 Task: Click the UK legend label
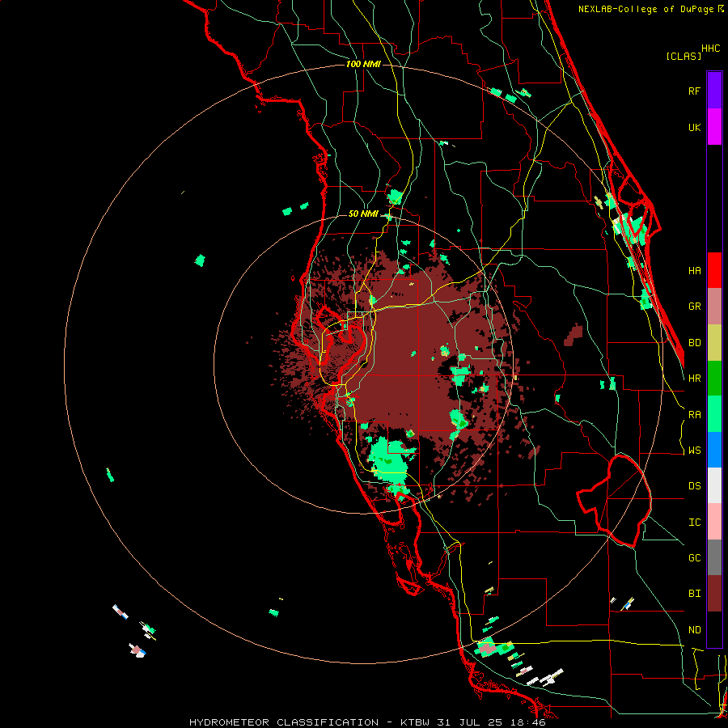[695, 127]
